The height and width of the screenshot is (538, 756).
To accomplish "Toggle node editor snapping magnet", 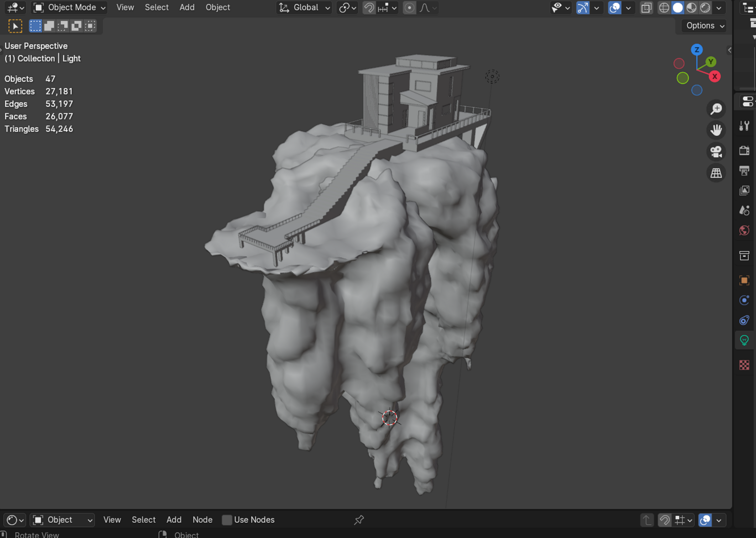I will click(x=664, y=520).
